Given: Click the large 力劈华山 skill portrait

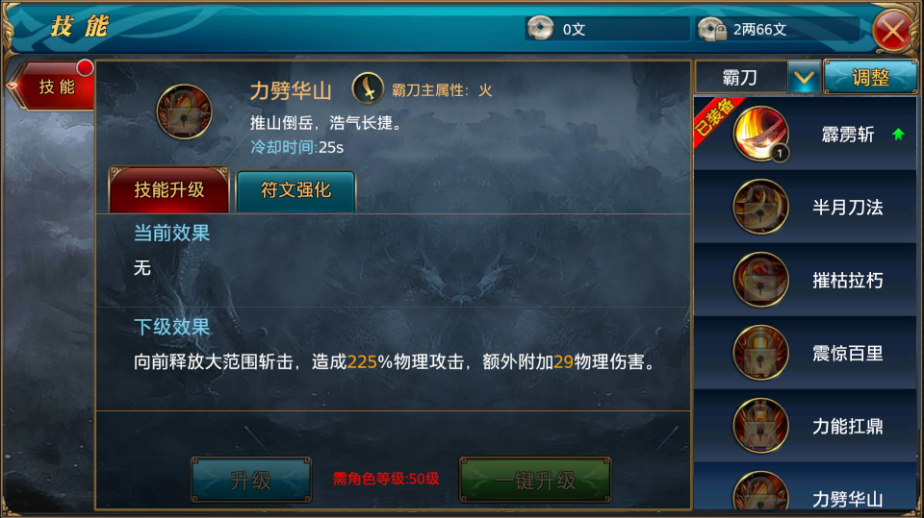Looking at the screenshot, I should (x=184, y=111).
